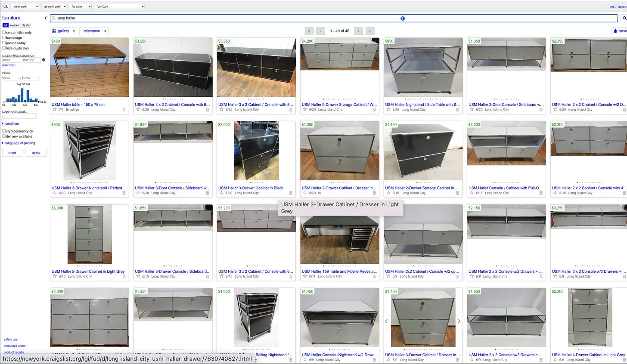Open the all new york area dropdown
The height and width of the screenshot is (364, 627).
coord(54,6)
